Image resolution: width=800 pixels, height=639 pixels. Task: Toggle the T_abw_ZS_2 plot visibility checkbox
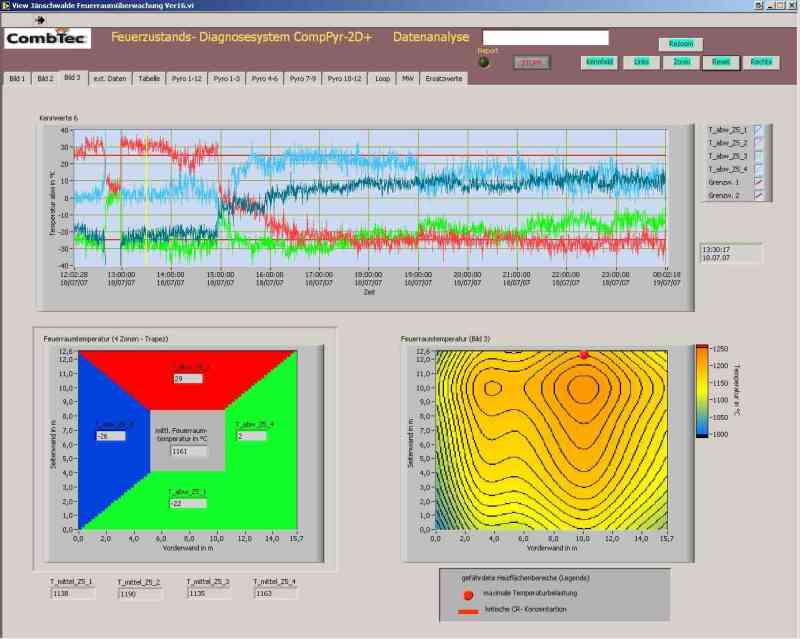(758, 142)
